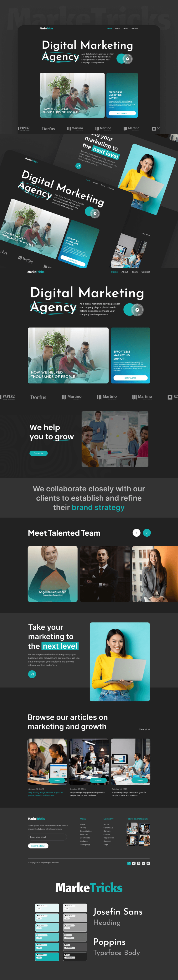Select Contact in the main navigation bar
Screen dimensions: 178x980
click(146, 272)
